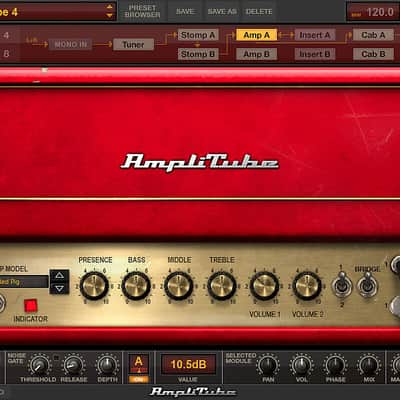Click the PRESENCE knob
Screen dimensions: 400x400
click(94, 286)
